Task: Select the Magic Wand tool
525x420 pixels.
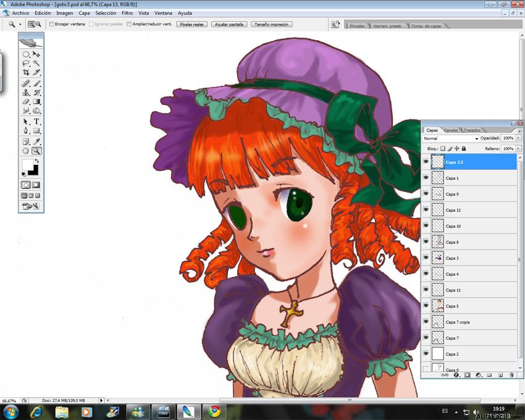Action: coord(36,63)
